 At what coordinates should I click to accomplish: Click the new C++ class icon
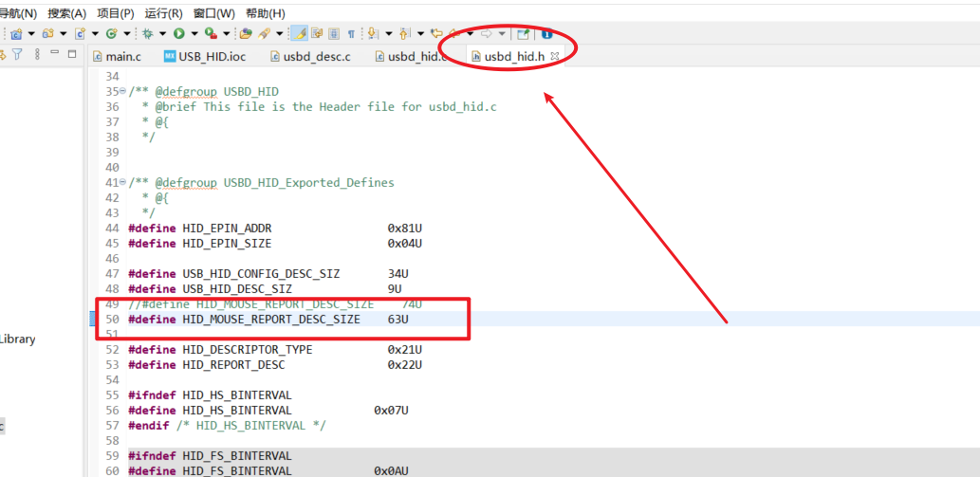click(111, 34)
